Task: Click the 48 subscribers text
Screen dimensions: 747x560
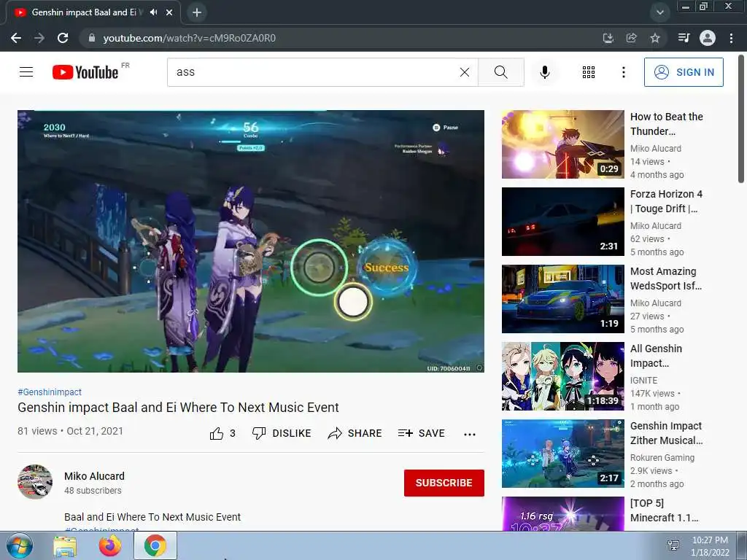Action: (93, 491)
